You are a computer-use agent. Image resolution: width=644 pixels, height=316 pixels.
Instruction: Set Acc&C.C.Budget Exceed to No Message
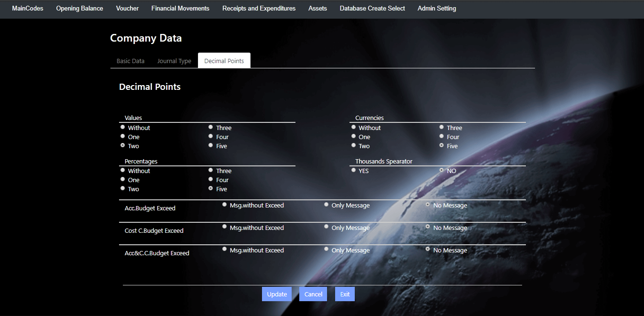pyautogui.click(x=428, y=250)
